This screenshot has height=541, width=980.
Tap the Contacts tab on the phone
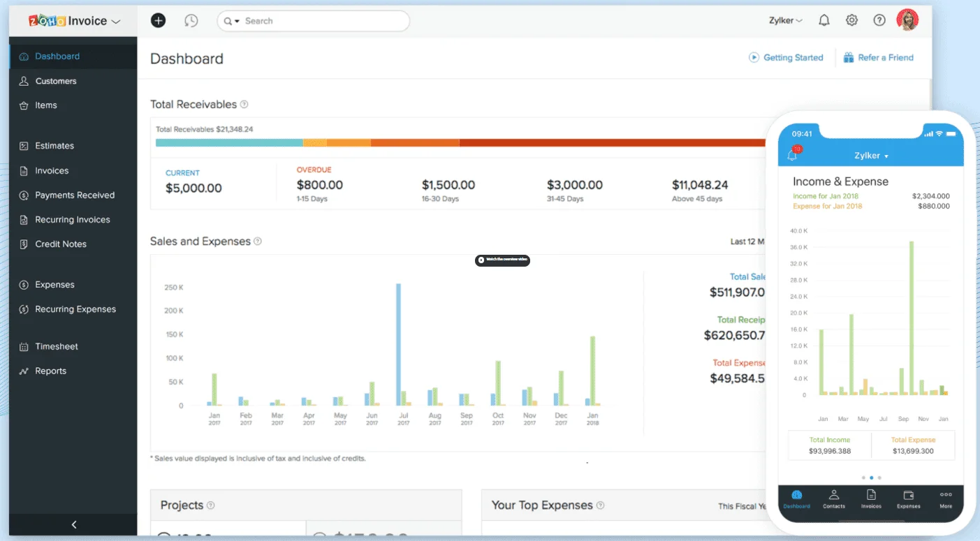834,500
